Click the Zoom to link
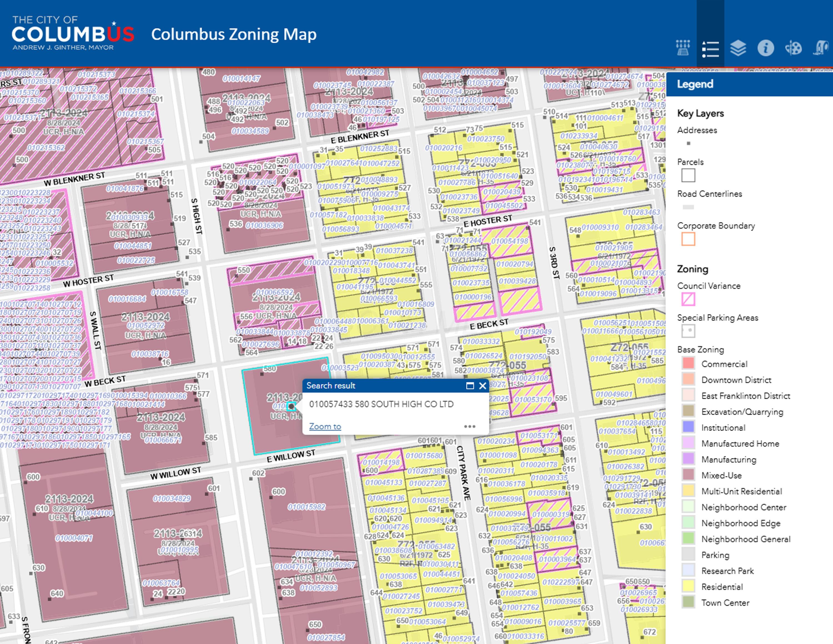This screenshot has height=644, width=833. pyautogui.click(x=325, y=426)
